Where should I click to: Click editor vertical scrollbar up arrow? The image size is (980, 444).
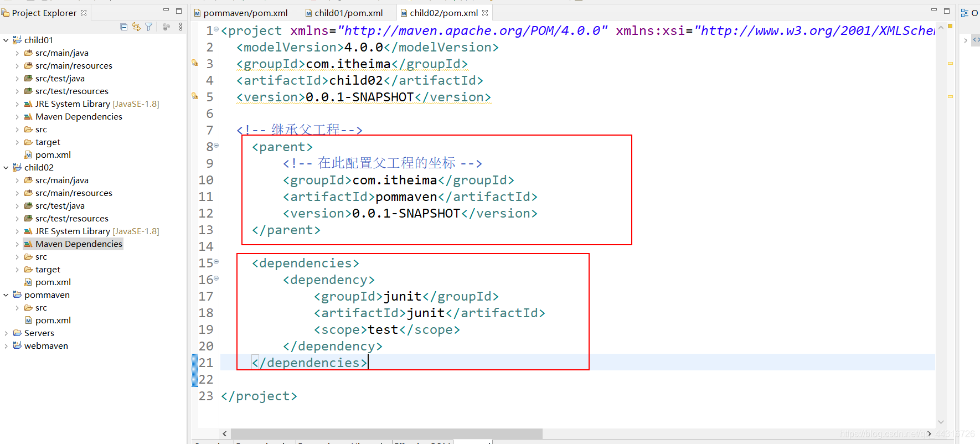coord(941,29)
